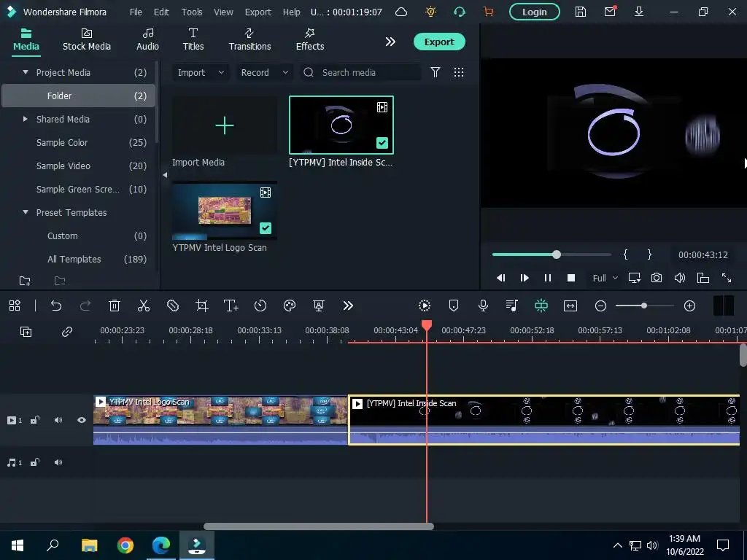Mute video track 1 speaker
This screenshot has height=560, width=747.
coord(58,420)
